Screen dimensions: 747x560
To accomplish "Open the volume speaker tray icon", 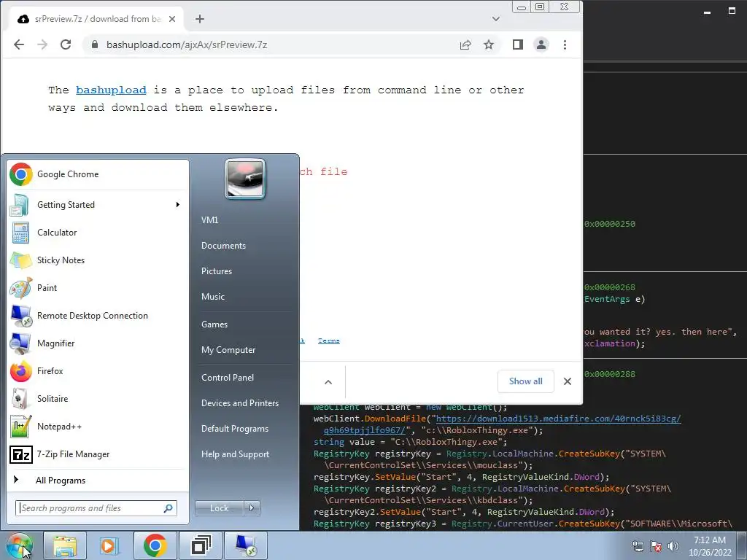I will tap(673, 547).
